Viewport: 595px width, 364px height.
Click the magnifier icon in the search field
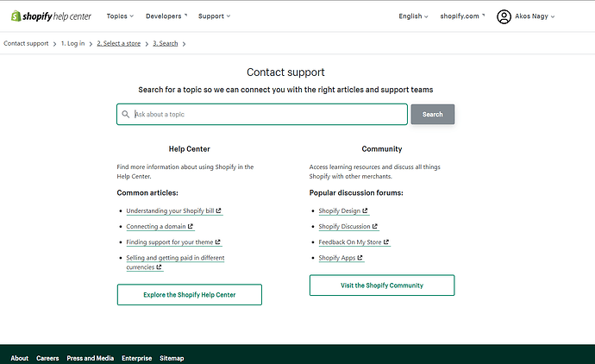[x=126, y=114]
